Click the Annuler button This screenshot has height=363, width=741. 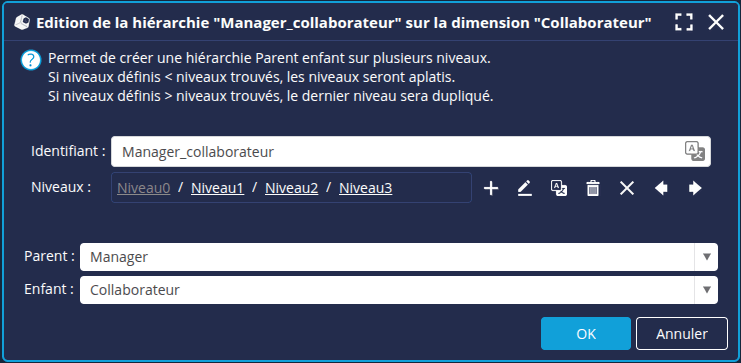click(682, 334)
